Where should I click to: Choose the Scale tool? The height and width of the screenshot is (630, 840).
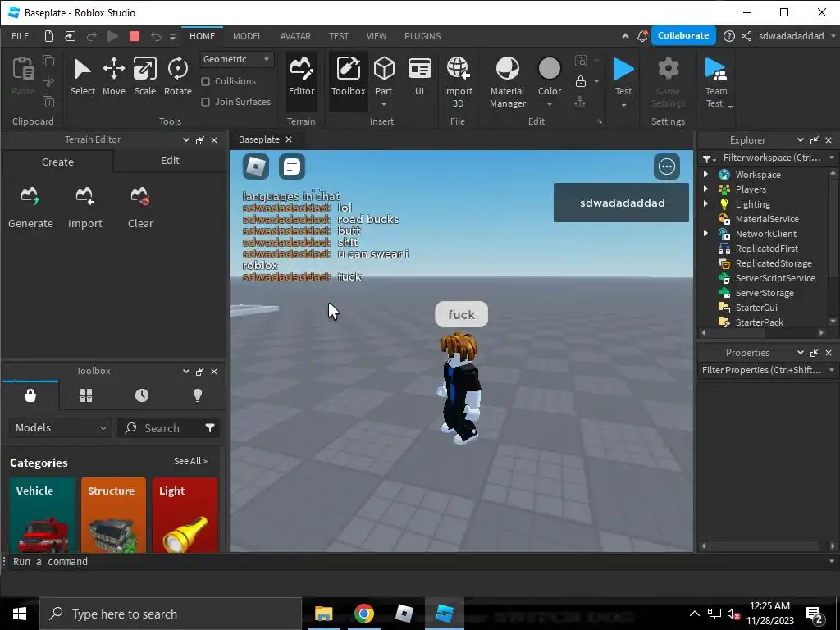coord(144,77)
